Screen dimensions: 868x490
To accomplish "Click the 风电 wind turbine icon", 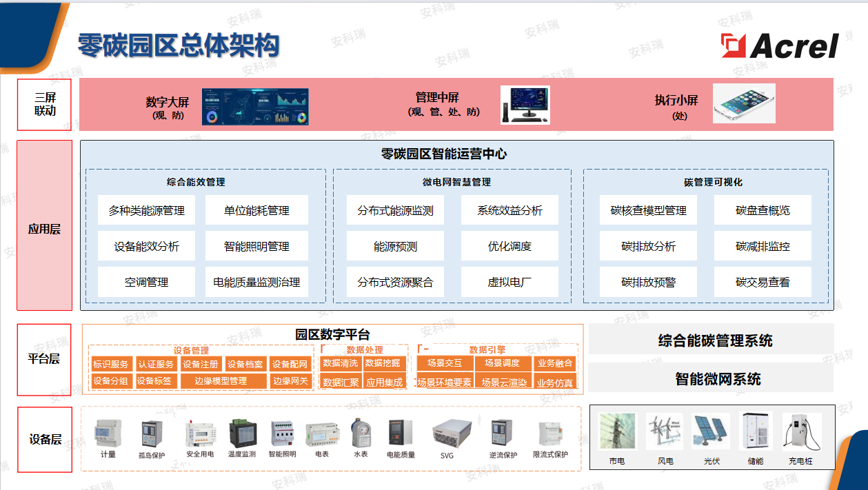I will click(665, 432).
